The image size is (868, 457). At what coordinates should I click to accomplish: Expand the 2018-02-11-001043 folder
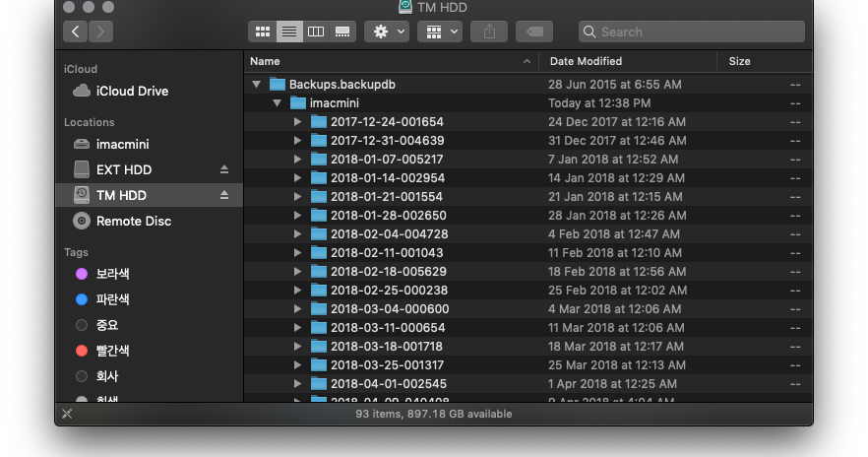(x=297, y=253)
